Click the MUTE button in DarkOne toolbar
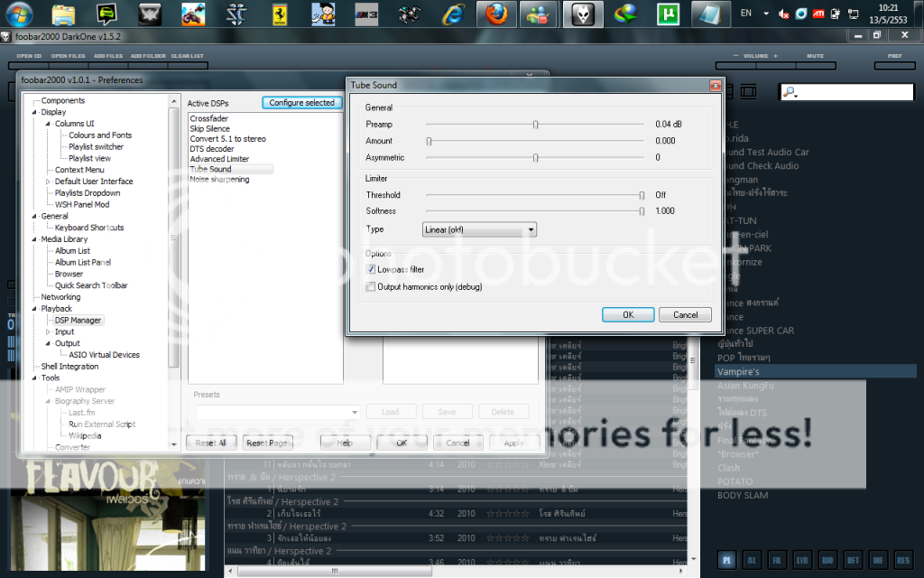The height and width of the screenshot is (578, 924). coord(815,56)
